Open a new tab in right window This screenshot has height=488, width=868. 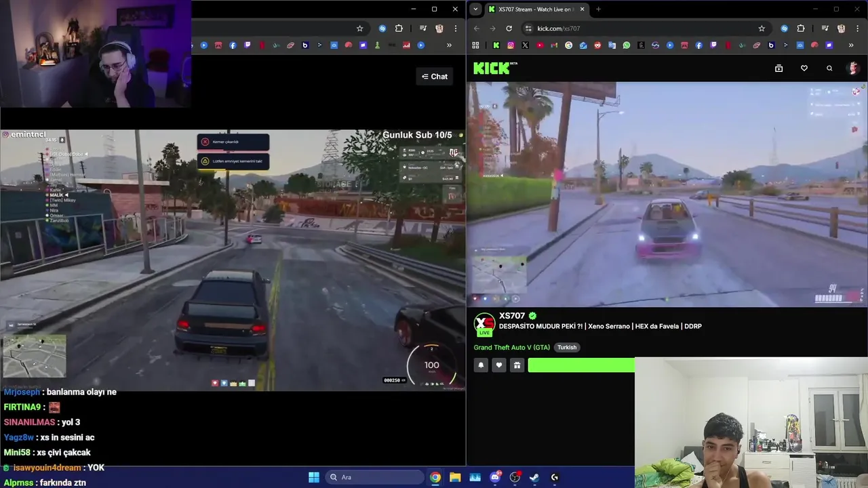[598, 9]
